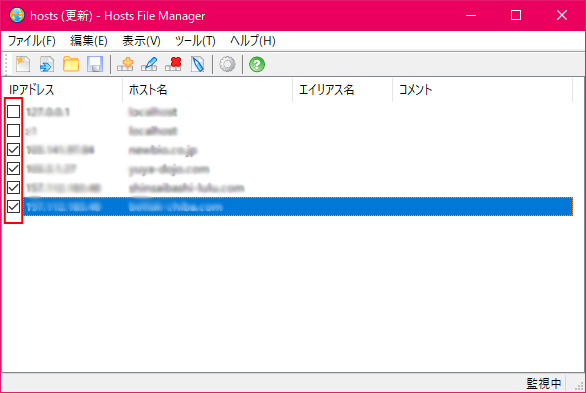Uncheck the checkbox of the highlighted blue row

[x=13, y=206]
